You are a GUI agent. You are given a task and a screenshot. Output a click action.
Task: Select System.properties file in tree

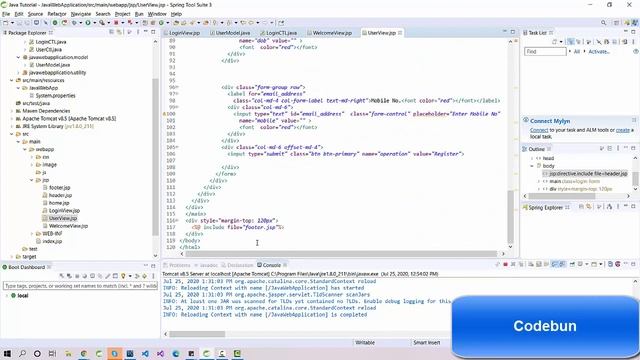(55, 96)
